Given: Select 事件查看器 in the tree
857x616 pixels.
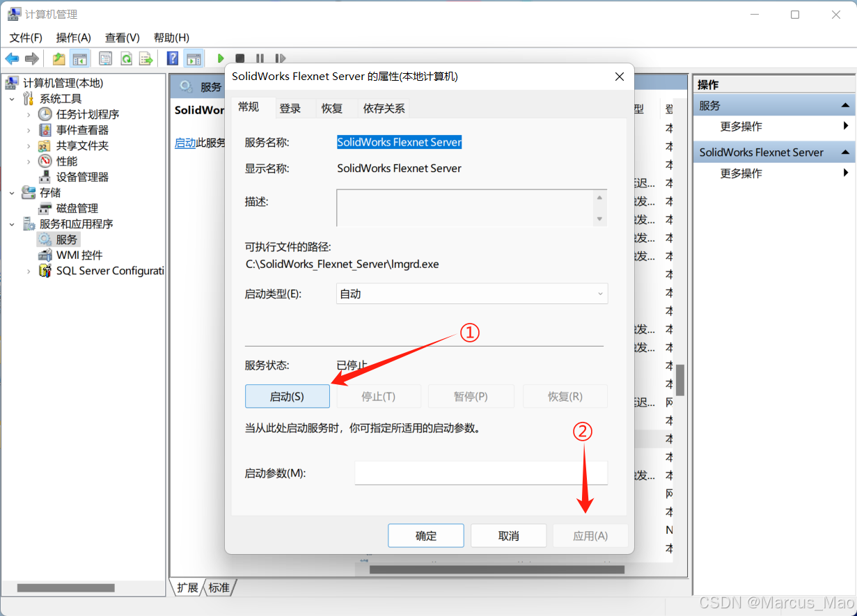Looking at the screenshot, I should tap(82, 130).
